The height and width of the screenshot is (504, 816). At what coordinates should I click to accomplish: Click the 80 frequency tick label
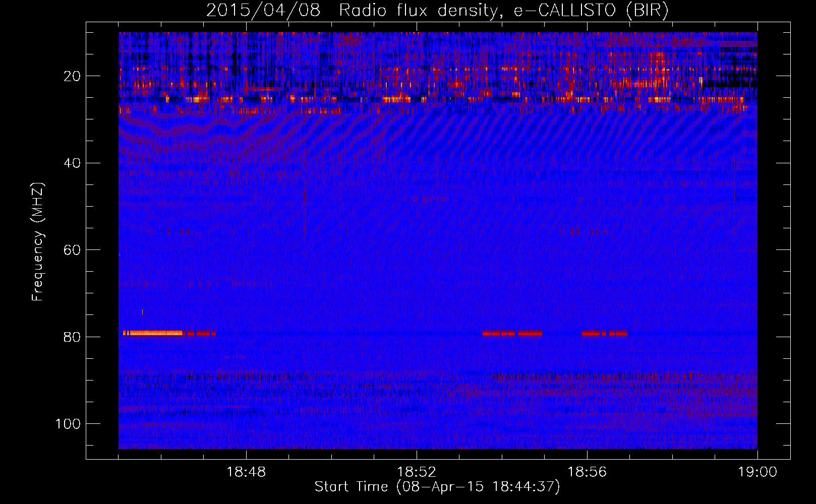coord(72,337)
